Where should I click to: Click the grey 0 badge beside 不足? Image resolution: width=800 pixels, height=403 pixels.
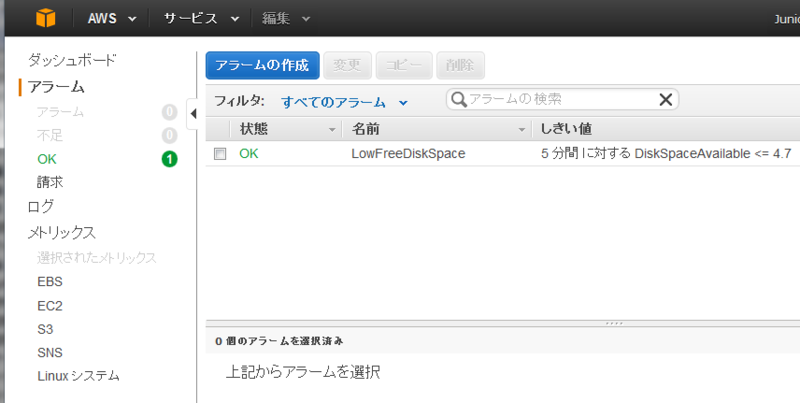[169, 136]
